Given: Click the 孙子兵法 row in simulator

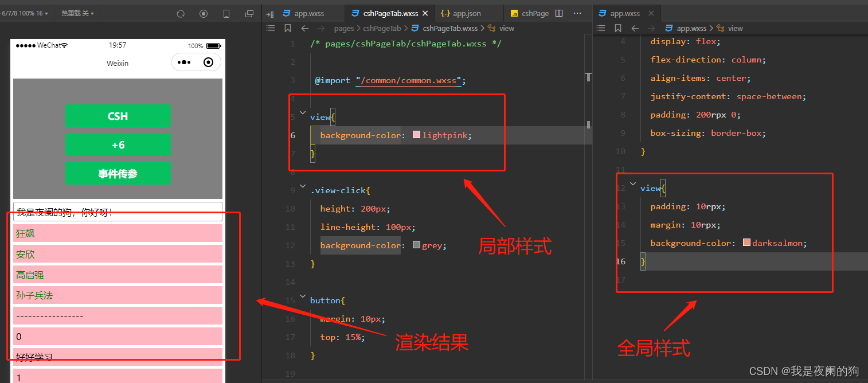Looking at the screenshot, I should 118,295.
